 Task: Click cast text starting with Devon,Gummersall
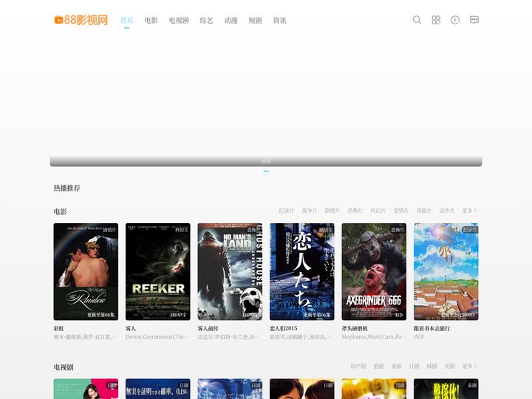tap(157, 337)
